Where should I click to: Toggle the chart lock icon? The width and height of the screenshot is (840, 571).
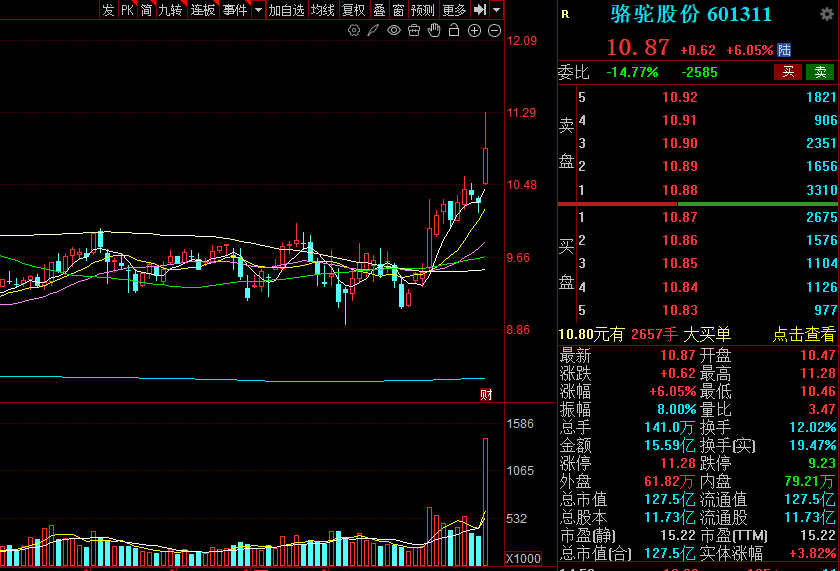pyautogui.click(x=454, y=31)
